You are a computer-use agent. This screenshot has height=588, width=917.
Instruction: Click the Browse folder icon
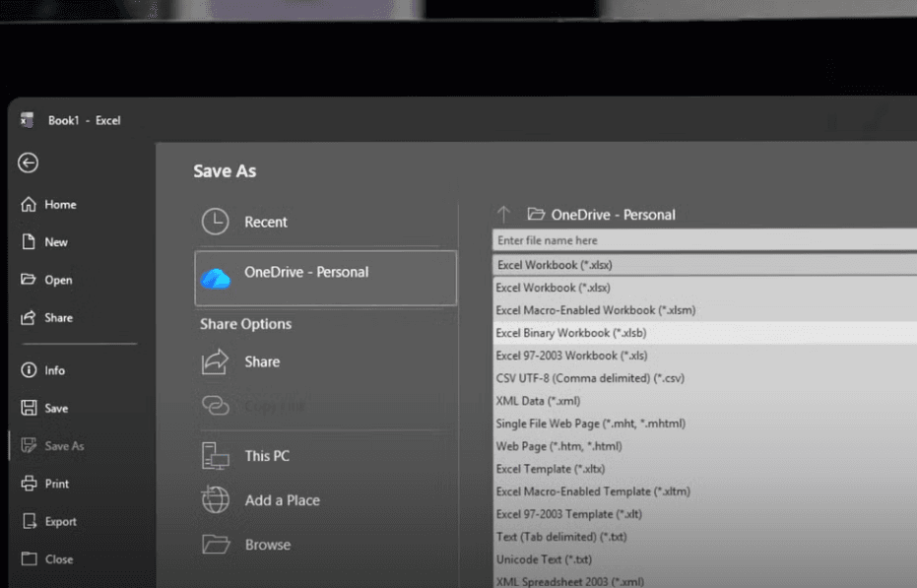click(x=216, y=544)
